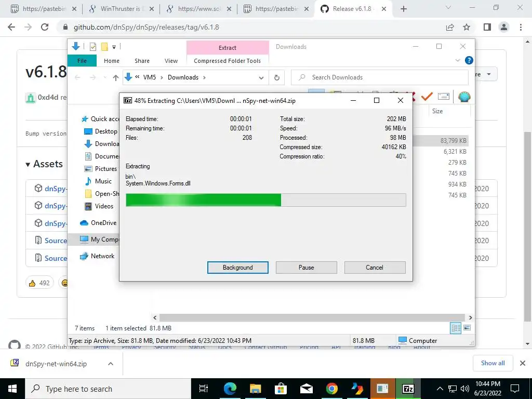This screenshot has width=532, height=399.
Task: Click the green extraction progress bar
Action: 265,200
